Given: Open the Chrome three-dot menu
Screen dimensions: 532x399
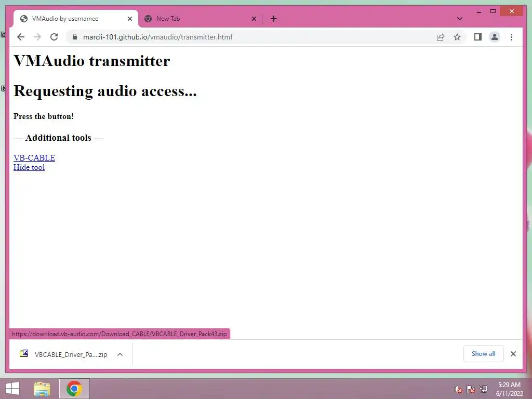Looking at the screenshot, I should coord(511,37).
